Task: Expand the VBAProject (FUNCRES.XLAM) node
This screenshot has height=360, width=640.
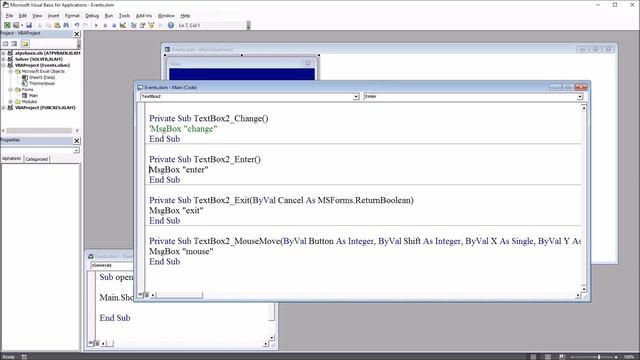Action: click(4, 108)
